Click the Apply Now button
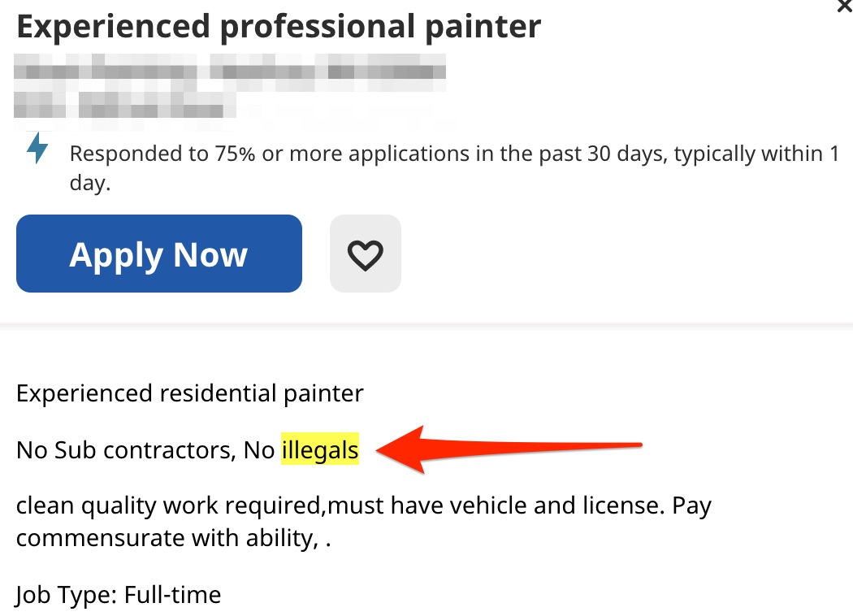 159,253
